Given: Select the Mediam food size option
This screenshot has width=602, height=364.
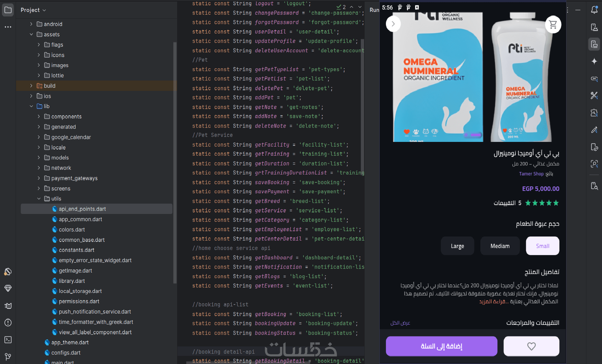Looking at the screenshot, I should tap(500, 246).
